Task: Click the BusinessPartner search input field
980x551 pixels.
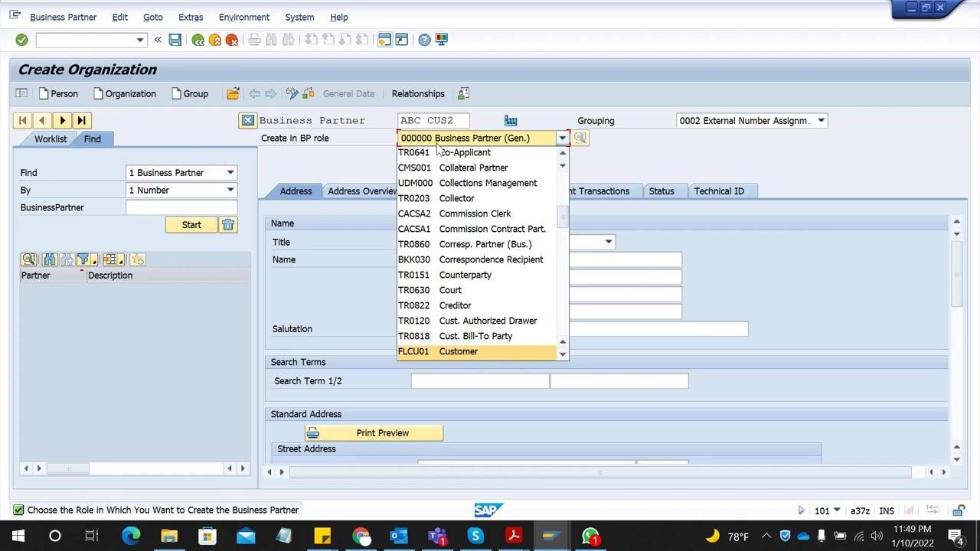Action: coord(181,207)
